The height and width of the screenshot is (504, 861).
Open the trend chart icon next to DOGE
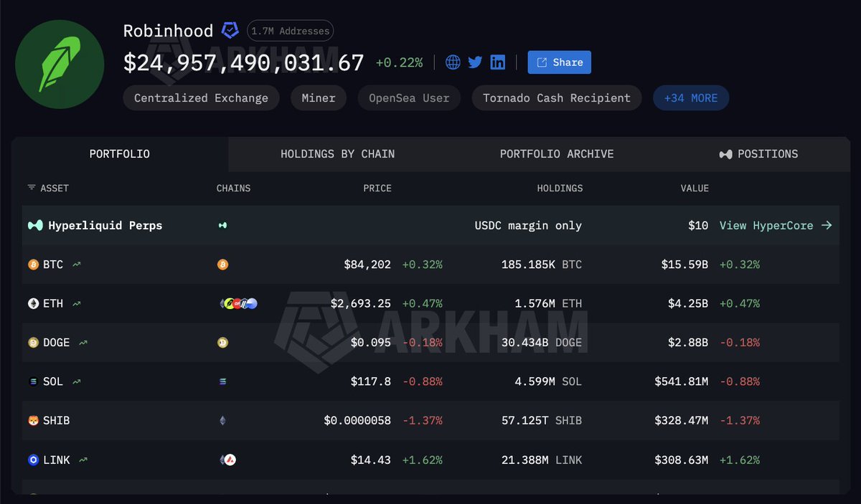[x=83, y=343]
